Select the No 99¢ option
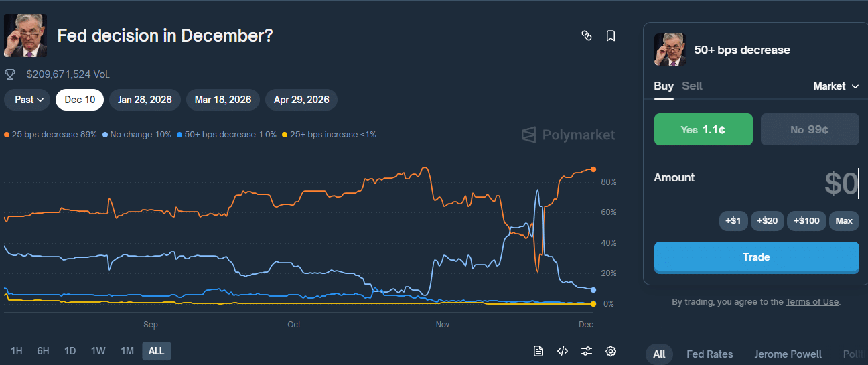The width and height of the screenshot is (868, 365). (x=810, y=129)
